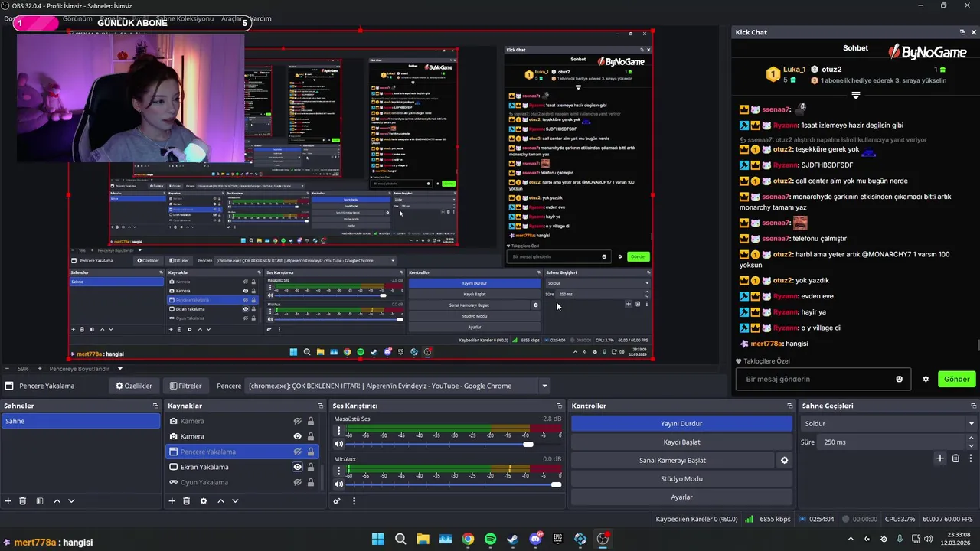The width and height of the screenshot is (980, 551).
Task: Click Sanal Kamerayı Başlat button
Action: pos(673,460)
